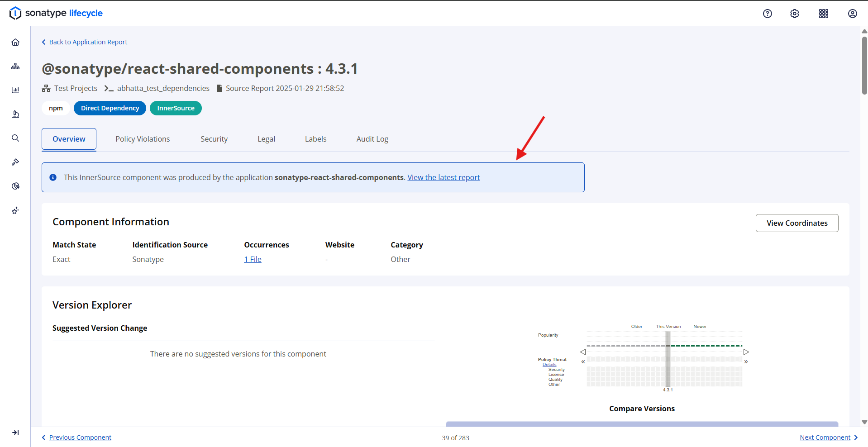Viewport: 868px width, 447px height.
Task: Expand the sidebar with the arrow icon
Action: (15, 433)
